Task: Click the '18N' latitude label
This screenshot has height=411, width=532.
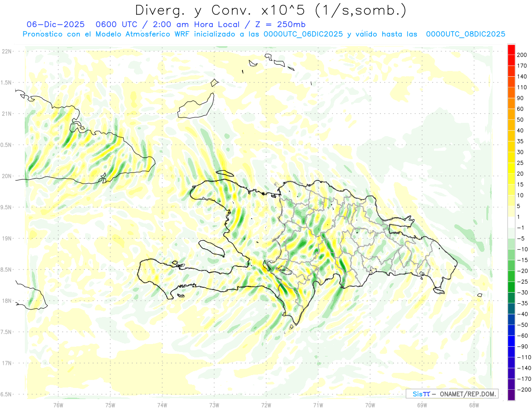Action: pos(7,301)
